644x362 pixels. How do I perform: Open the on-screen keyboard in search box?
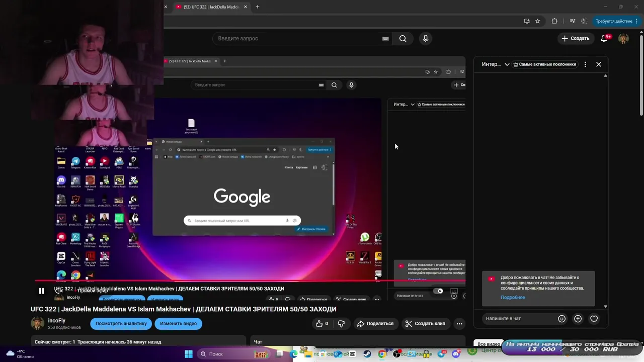(385, 38)
